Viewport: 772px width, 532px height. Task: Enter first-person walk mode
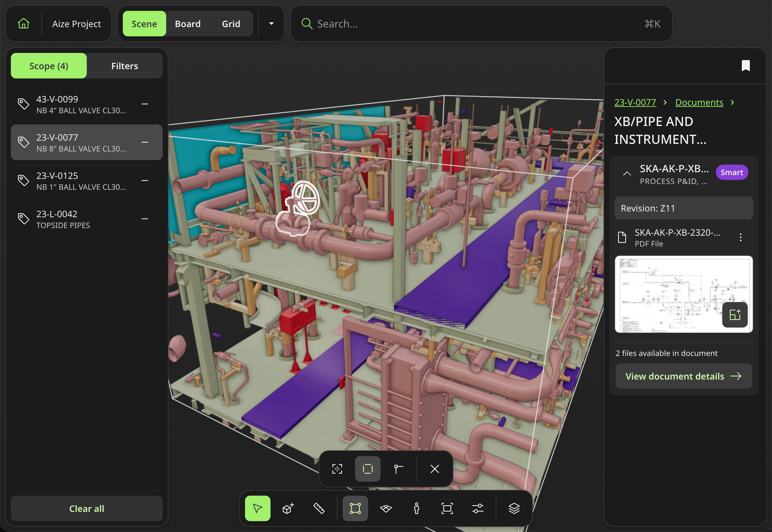pos(417,508)
